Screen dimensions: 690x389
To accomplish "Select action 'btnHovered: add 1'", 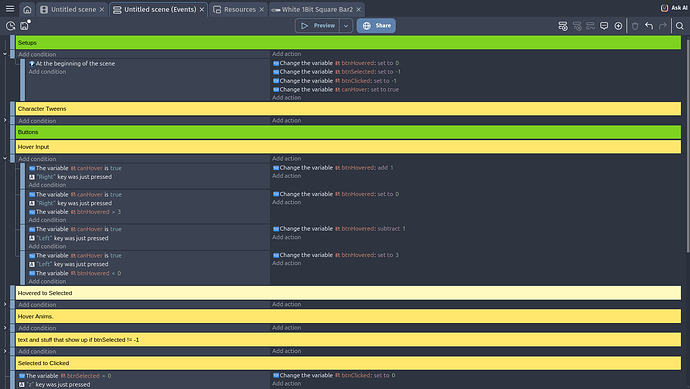I will point(333,168).
